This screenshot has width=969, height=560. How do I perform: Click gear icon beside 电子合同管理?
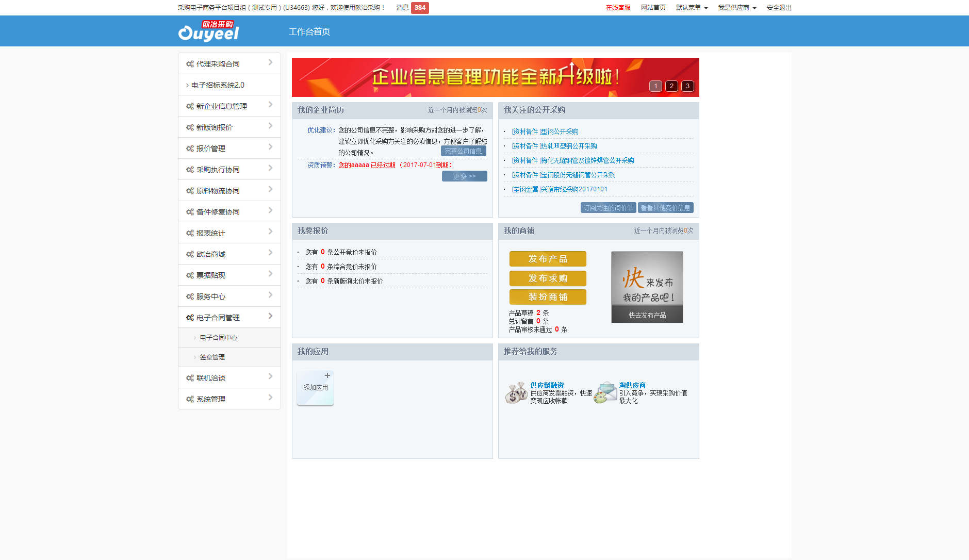click(x=190, y=318)
